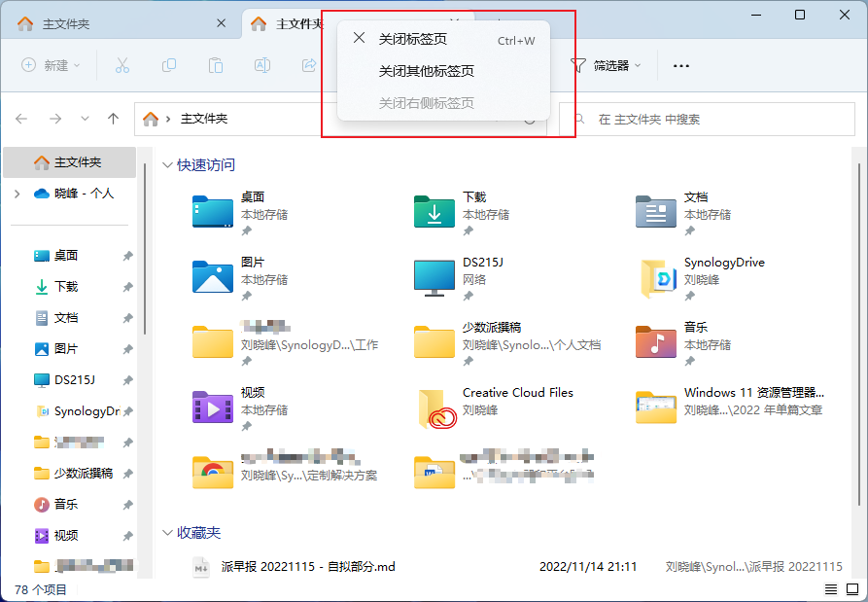
Task: Click the back navigation button
Action: pyautogui.click(x=21, y=118)
